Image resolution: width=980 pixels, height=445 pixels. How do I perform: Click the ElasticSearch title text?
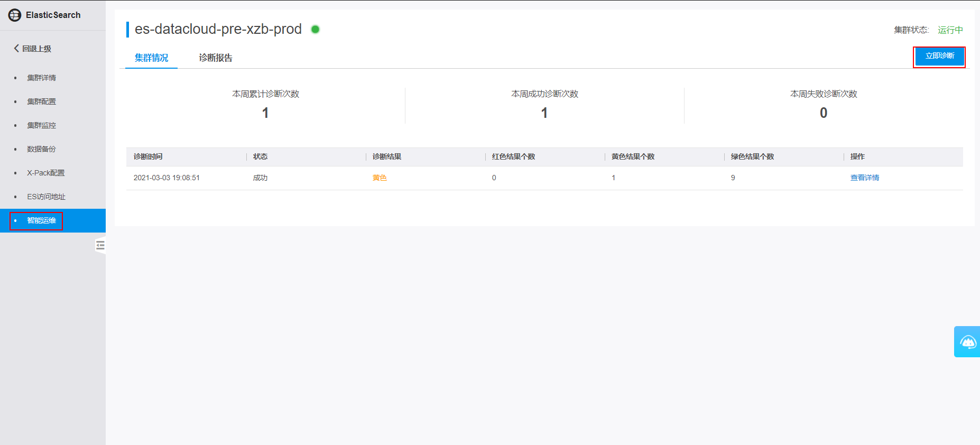coord(53,15)
